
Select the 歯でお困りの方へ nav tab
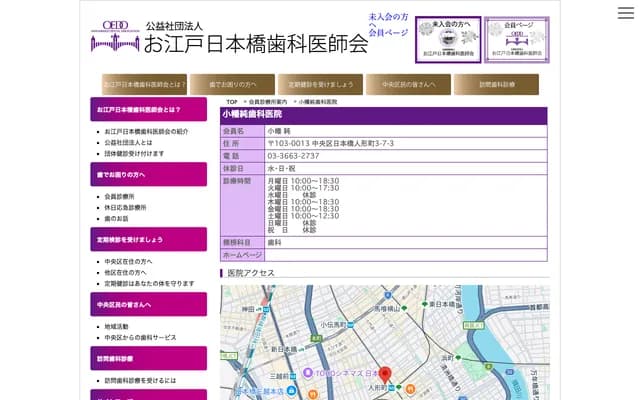[231, 85]
